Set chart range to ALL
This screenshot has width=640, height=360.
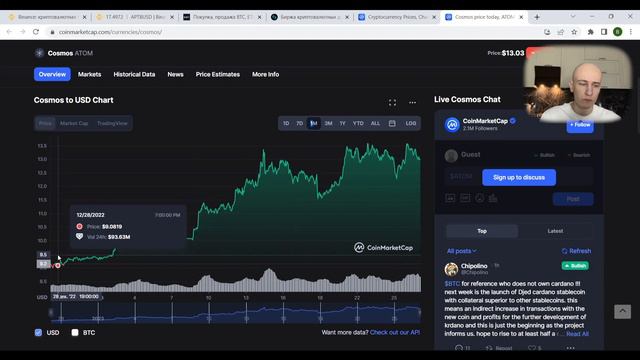(375, 123)
